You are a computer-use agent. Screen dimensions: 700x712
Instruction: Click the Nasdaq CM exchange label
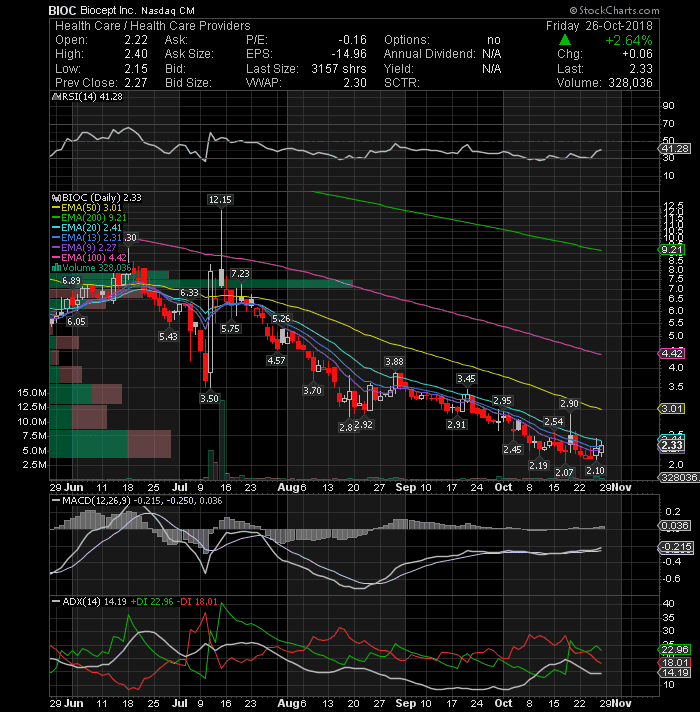click(x=168, y=10)
